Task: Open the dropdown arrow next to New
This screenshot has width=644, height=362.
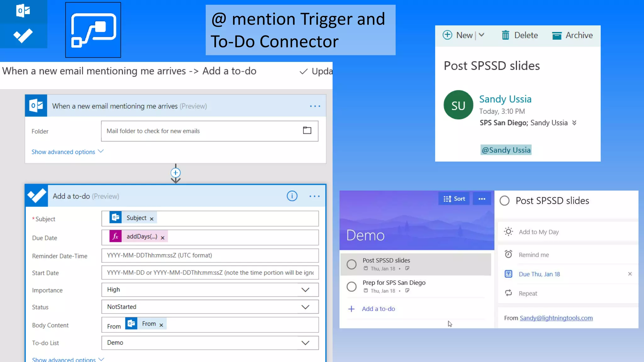Action: [481, 35]
